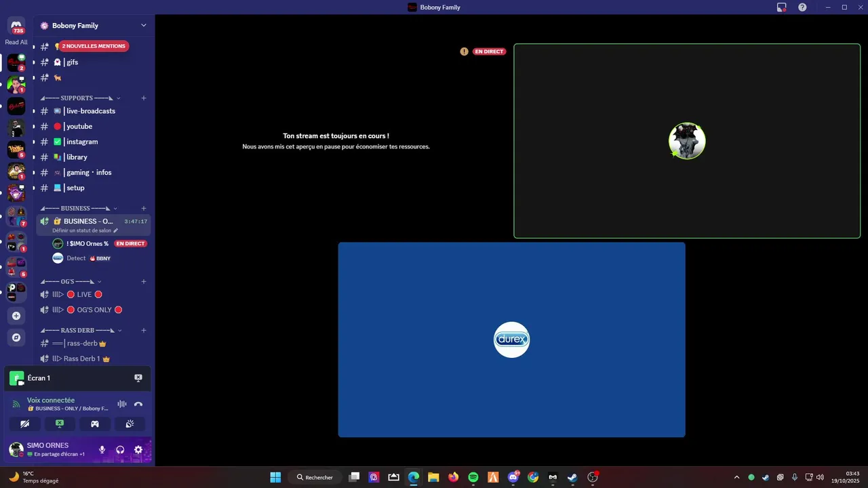
Task: Open the Bobony Family server menu
Action: (x=94, y=25)
